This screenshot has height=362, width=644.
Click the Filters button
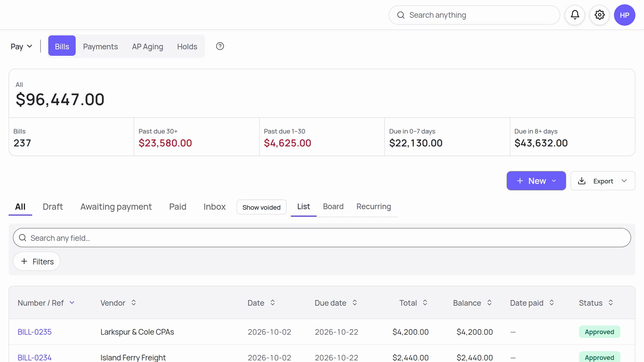[37, 261]
